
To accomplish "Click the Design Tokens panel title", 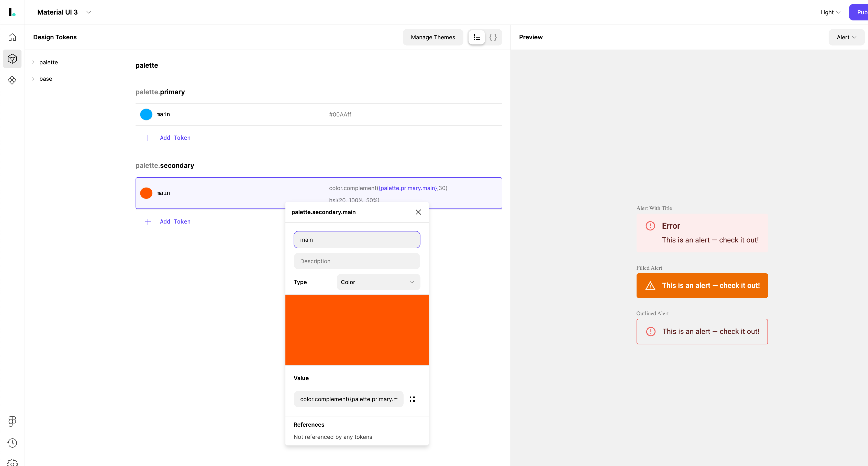I will 55,37.
